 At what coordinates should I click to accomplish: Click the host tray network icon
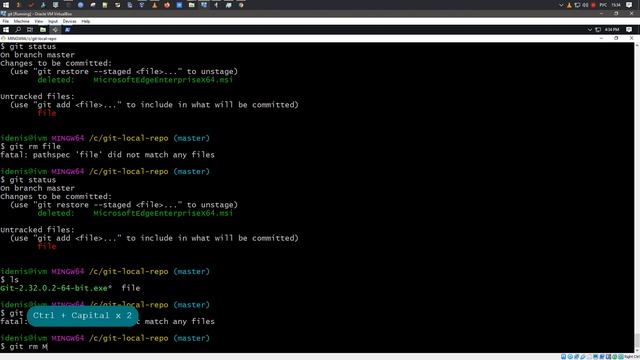[578, 5]
